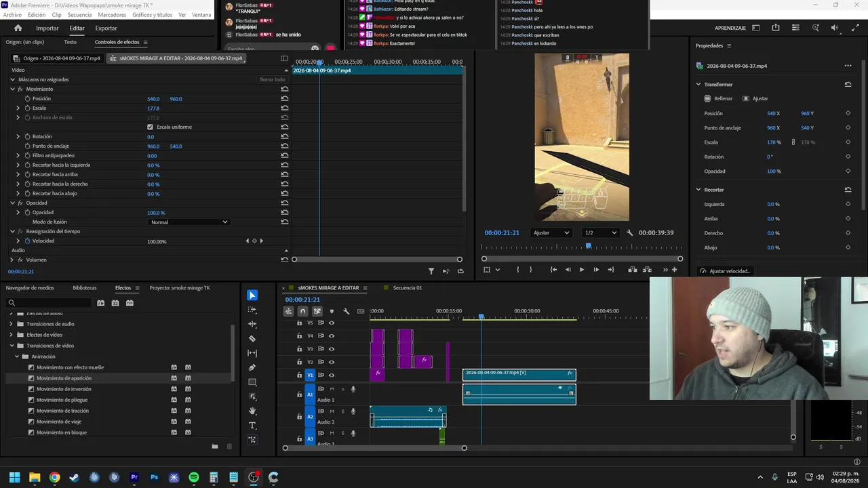Collapse the Transiciones de vídeo folder
Viewport: 868px width, 488px height.
[x=11, y=346]
